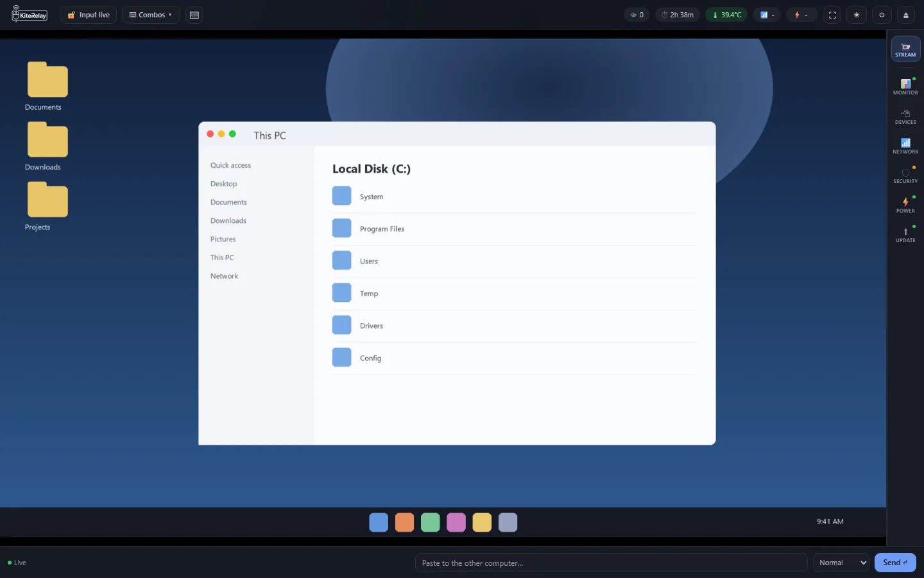The width and height of the screenshot is (924, 578).
Task: Go to Desktop in This PC sidebar
Action: coord(223,184)
